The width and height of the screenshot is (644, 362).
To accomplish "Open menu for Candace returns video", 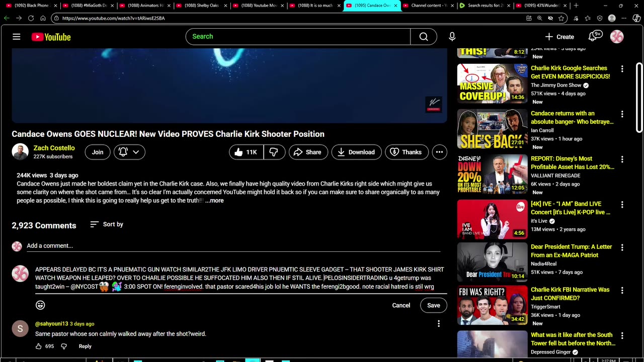I will (x=622, y=114).
